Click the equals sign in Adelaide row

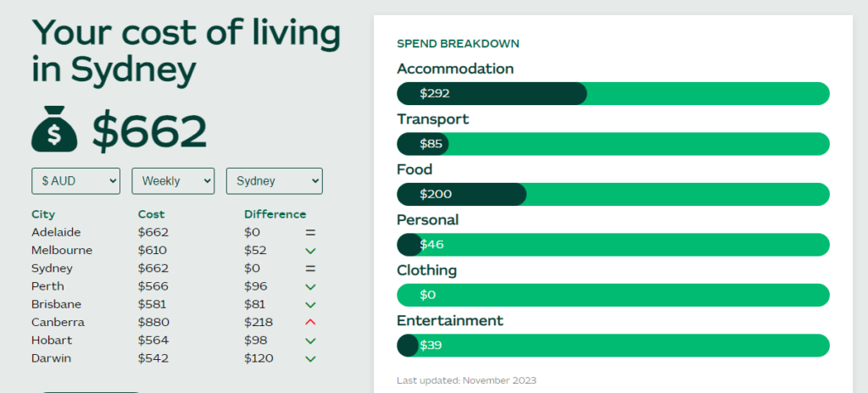310,232
